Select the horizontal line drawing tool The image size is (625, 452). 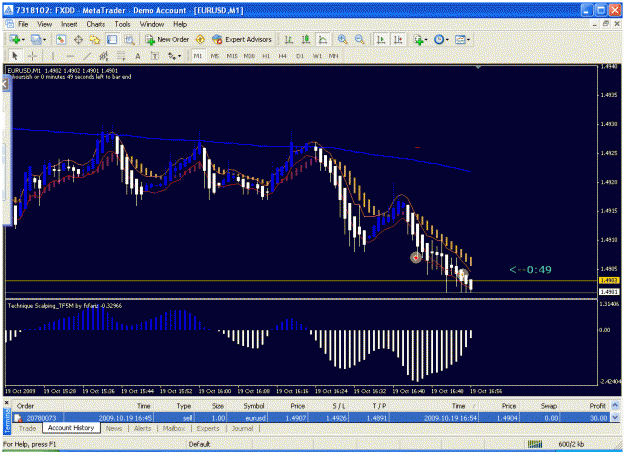[x=70, y=56]
